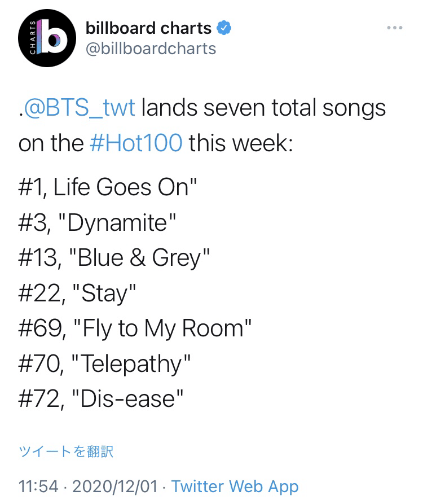Click the #70 Telepathy line
423x504 pixels.
click(104, 364)
